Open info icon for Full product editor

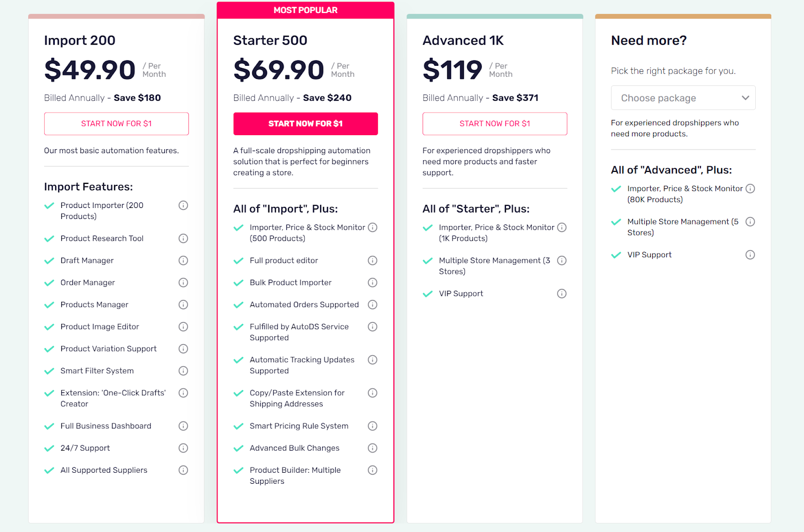(372, 261)
